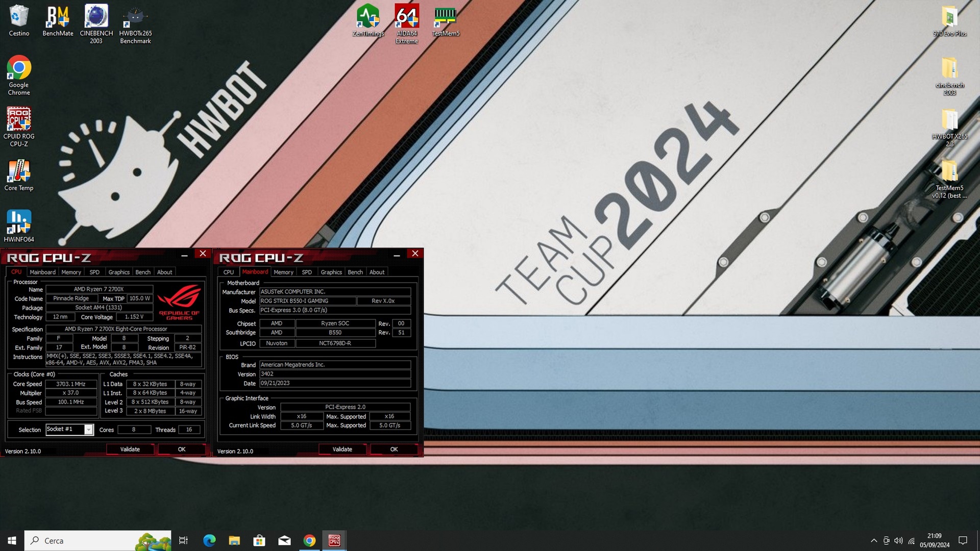The width and height of the screenshot is (980, 551).
Task: Launch TestMem5 desktop shortcut
Action: coord(446,20)
